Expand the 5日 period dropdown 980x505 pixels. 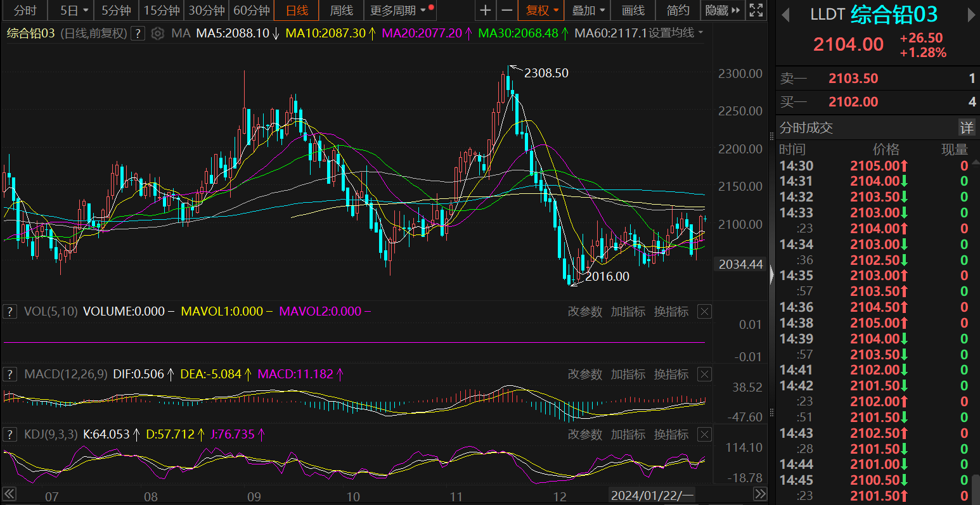pos(74,10)
